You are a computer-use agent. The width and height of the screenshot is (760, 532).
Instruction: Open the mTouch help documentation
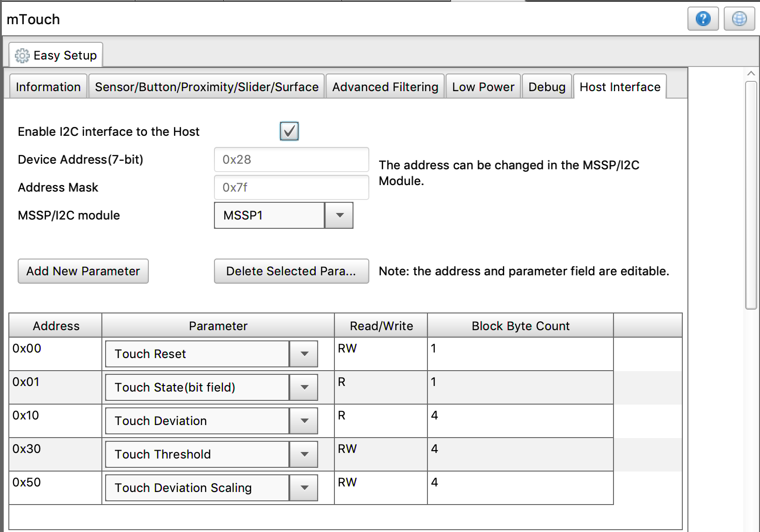pos(703,19)
